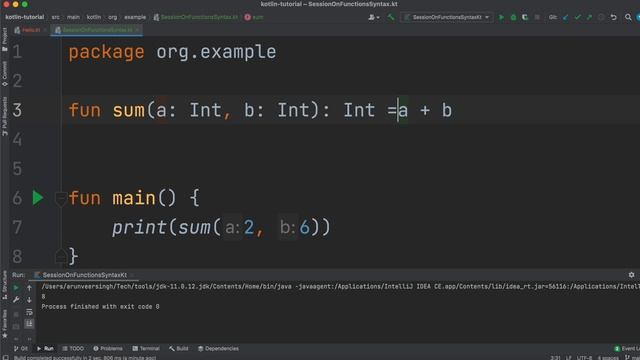Viewport: 640px width, 360px height.
Task: Toggle soft-wrap in the Run console
Action: coord(29,312)
